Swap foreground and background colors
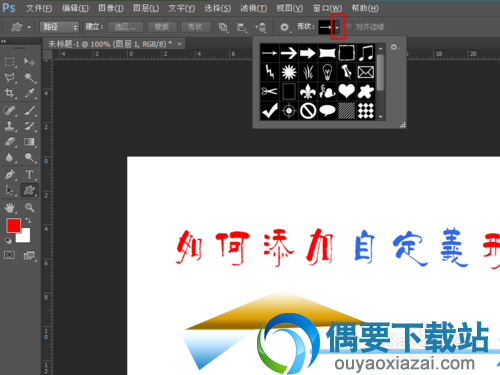 pos(28,220)
